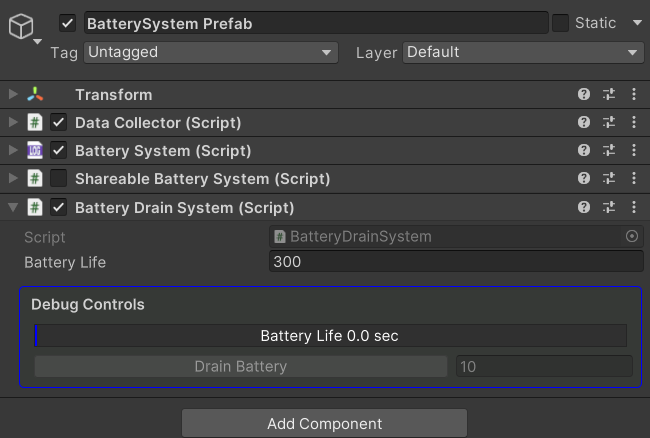Open the Tag dropdown showing Untagged
The image size is (650, 438).
pos(211,52)
